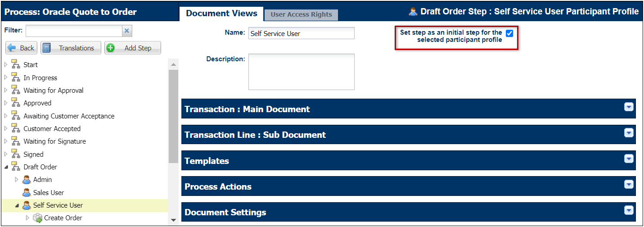The width and height of the screenshot is (644, 227).
Task: Expand the Awaiting Customer Acceptance node
Action: tap(6, 116)
